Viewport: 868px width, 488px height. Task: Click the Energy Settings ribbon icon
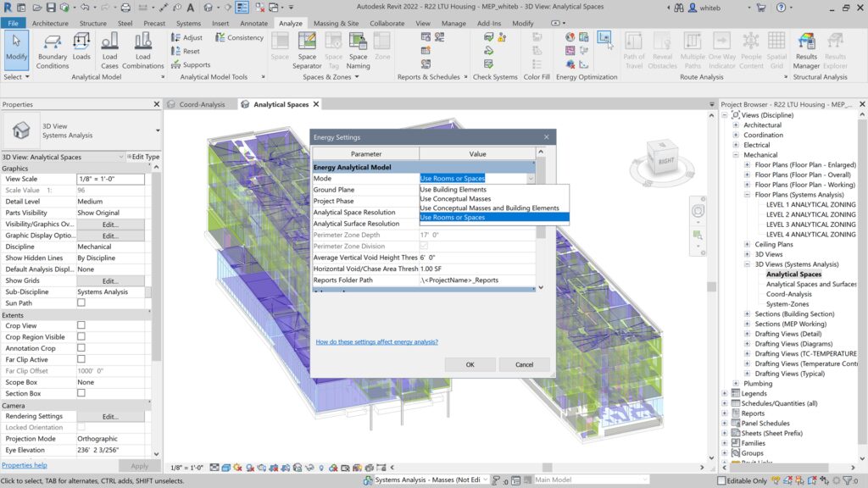pos(604,37)
